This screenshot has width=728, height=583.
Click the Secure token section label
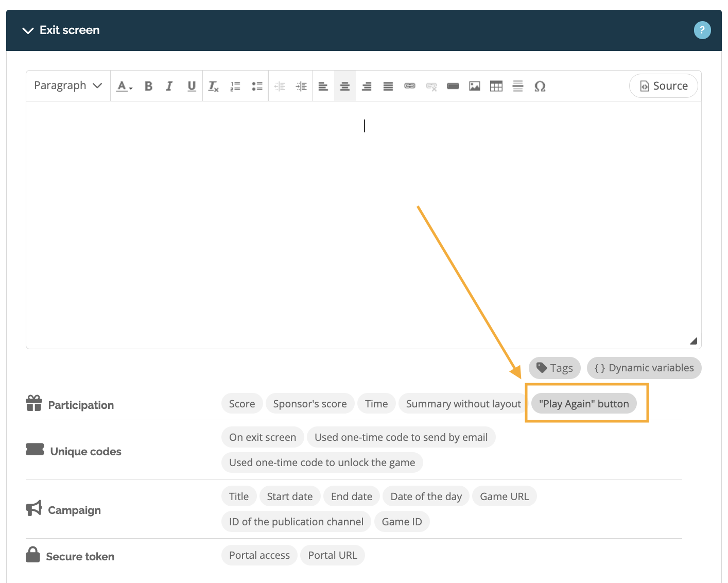pos(80,556)
